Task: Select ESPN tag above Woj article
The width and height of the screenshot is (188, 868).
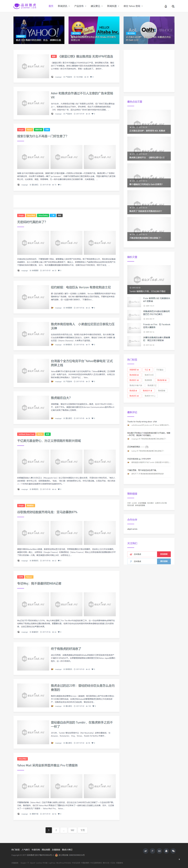Action: click(x=21, y=577)
